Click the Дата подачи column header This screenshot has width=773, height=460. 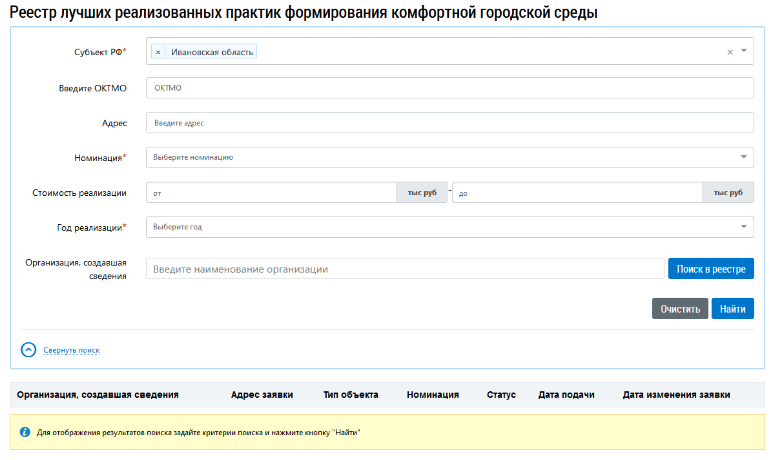[x=566, y=395]
